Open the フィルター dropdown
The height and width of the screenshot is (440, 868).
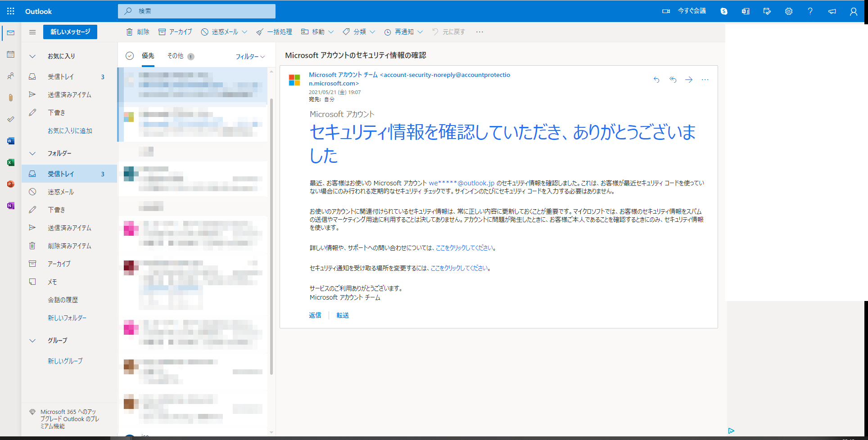coord(250,57)
